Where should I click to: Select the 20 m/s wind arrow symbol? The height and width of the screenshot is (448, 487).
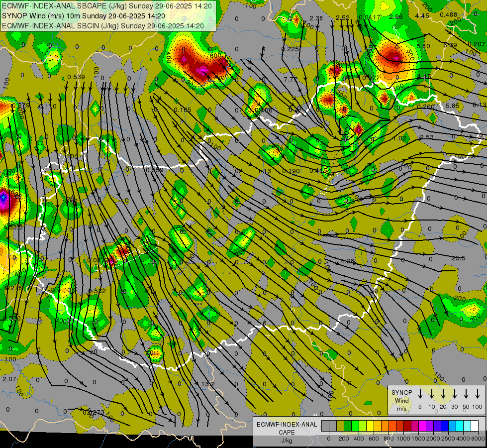click(x=443, y=394)
